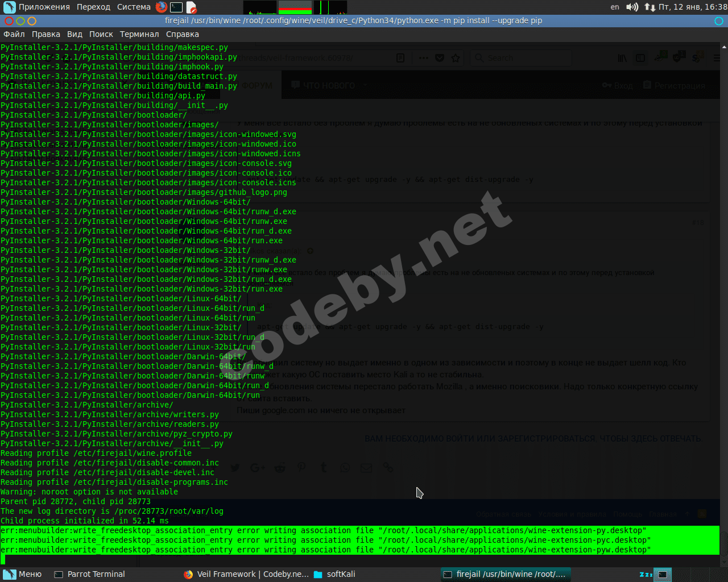Viewport: 728px width, 582px height.
Task: Open calendar from the clock Пт, 12 янв
Action: tap(693, 7)
